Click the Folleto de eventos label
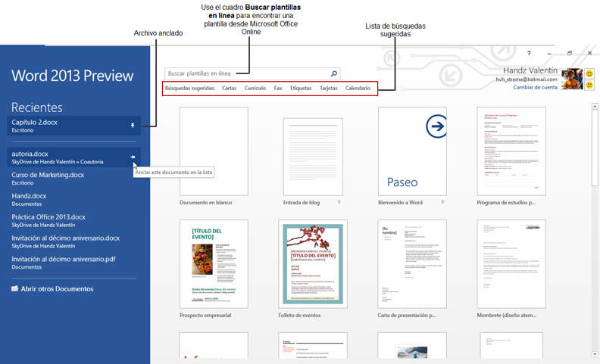The height and width of the screenshot is (364, 600). click(x=299, y=315)
